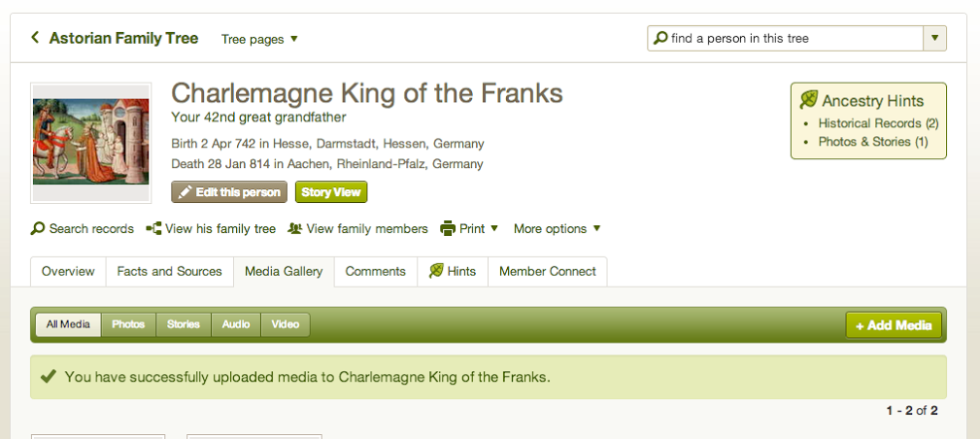Click the Add Media button
980x439 pixels.
[893, 325]
